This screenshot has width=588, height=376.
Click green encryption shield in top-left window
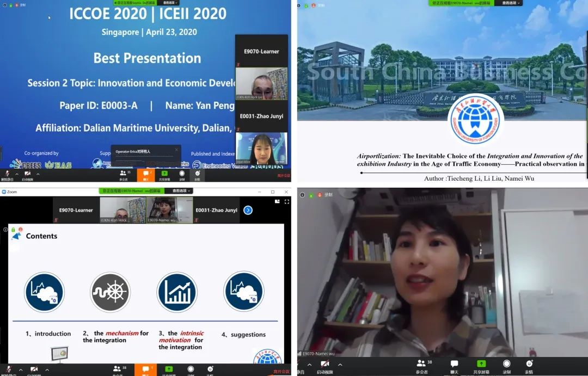point(10,5)
